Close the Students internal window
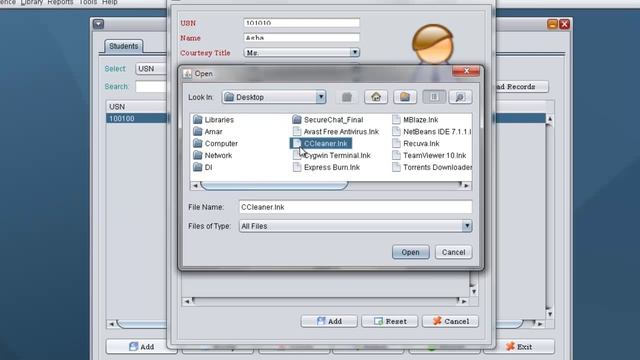The width and height of the screenshot is (640, 360). click(x=564, y=24)
